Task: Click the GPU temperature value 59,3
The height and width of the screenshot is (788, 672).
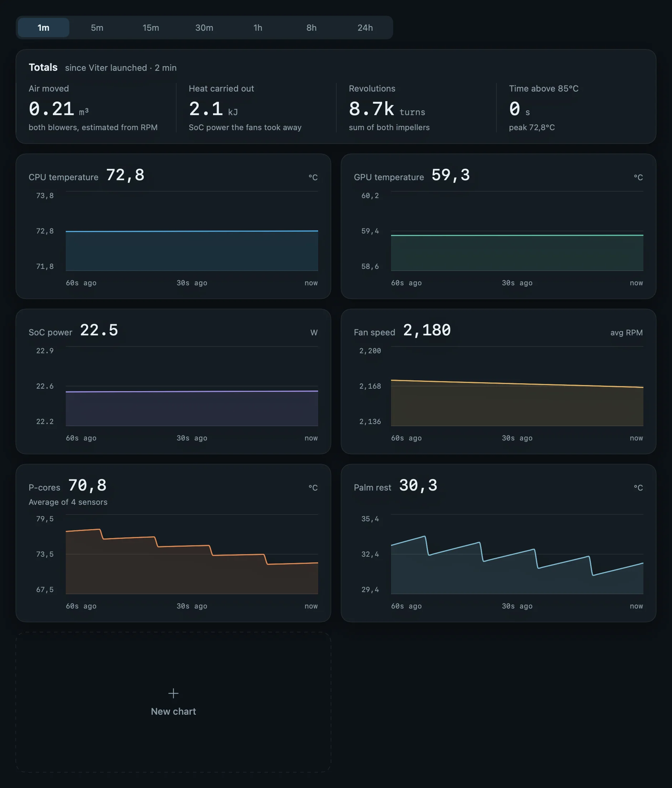Action: [x=451, y=175]
